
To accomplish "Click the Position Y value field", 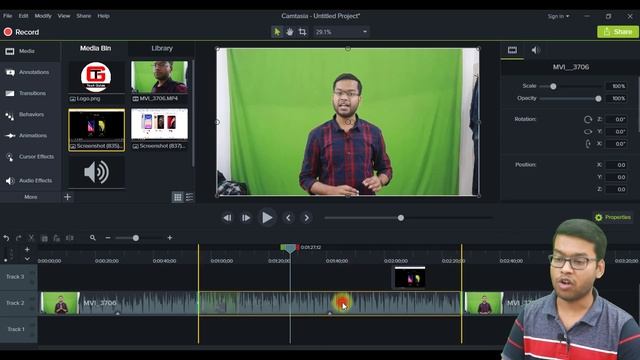I will (x=616, y=177).
